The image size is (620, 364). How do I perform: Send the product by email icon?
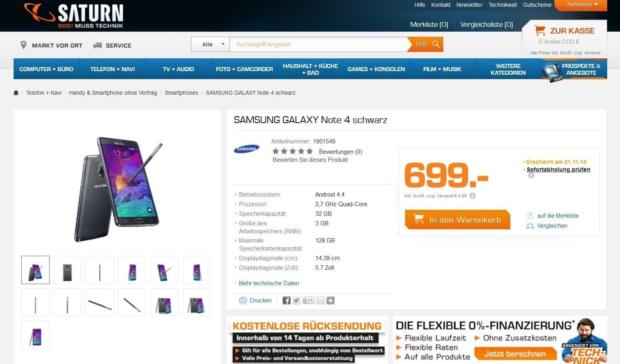[321, 300]
